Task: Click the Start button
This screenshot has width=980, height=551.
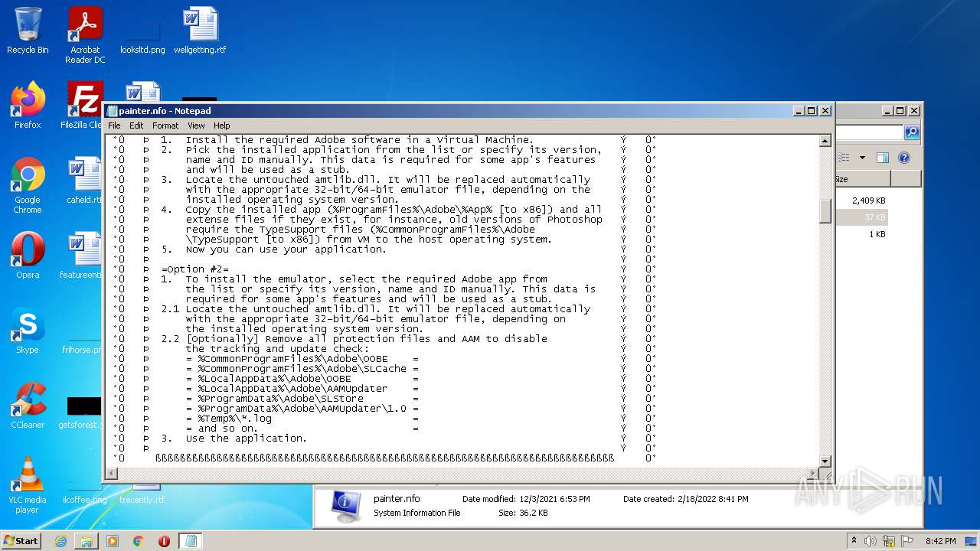Action: point(21,540)
